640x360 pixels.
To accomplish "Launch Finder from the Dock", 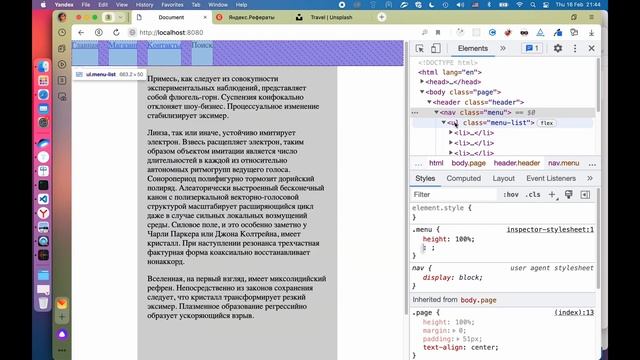I will click(x=43, y=67).
